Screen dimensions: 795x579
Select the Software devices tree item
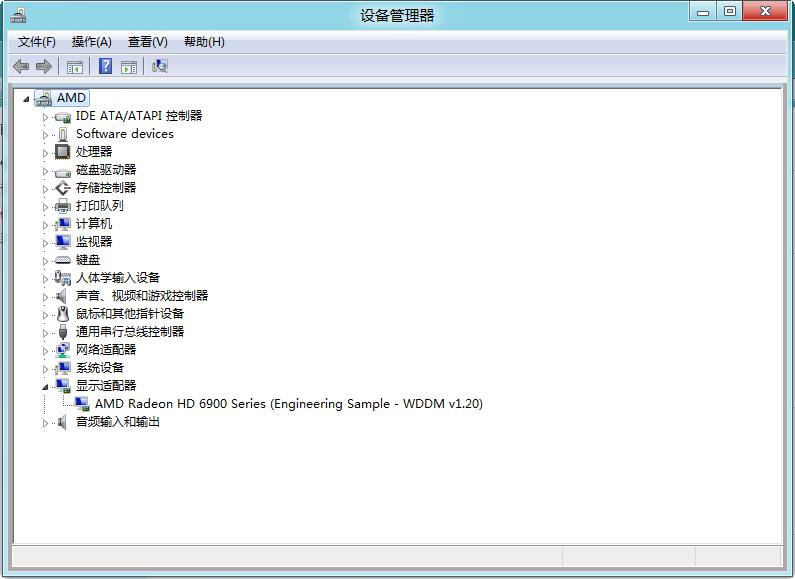coord(124,134)
